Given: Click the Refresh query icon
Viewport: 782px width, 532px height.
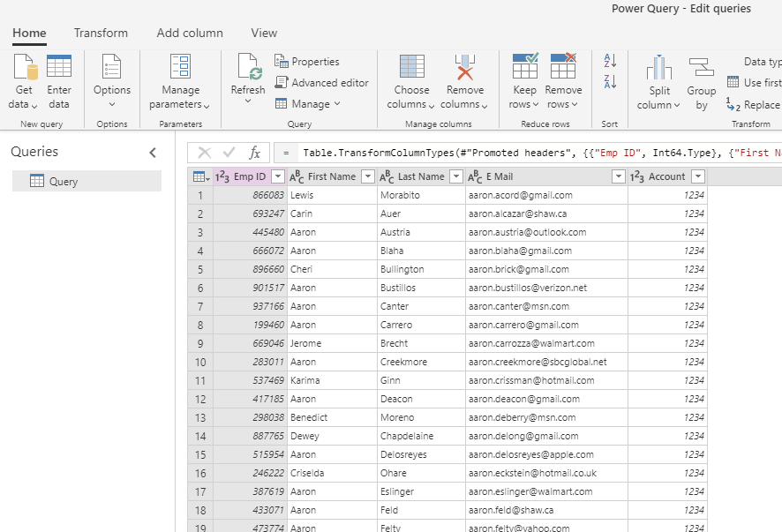Looking at the screenshot, I should pyautogui.click(x=248, y=69).
